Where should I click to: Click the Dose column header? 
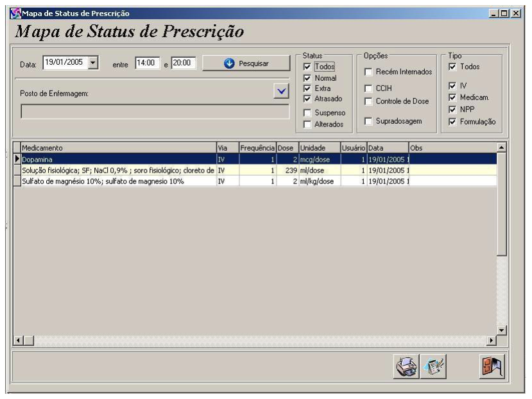click(287, 148)
